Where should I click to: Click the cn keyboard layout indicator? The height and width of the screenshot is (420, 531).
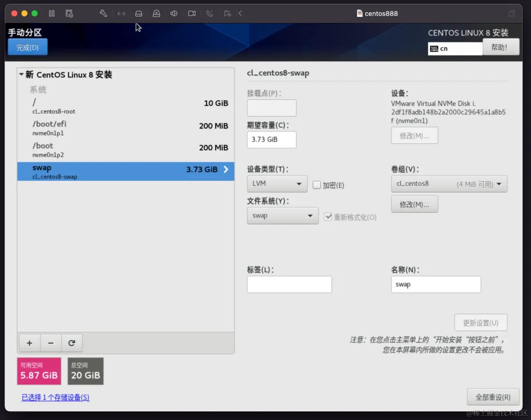pos(455,49)
